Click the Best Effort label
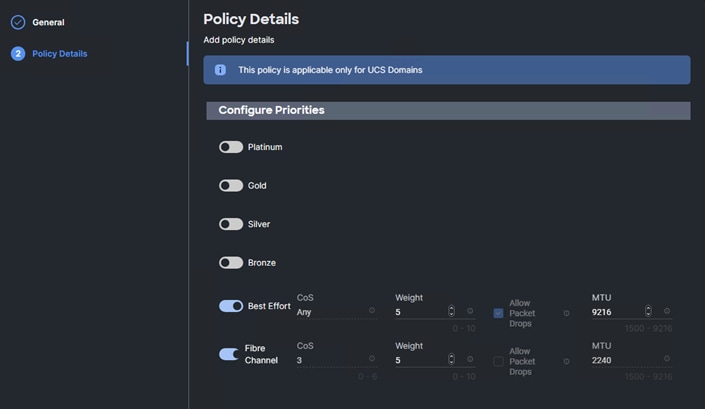 click(x=269, y=306)
